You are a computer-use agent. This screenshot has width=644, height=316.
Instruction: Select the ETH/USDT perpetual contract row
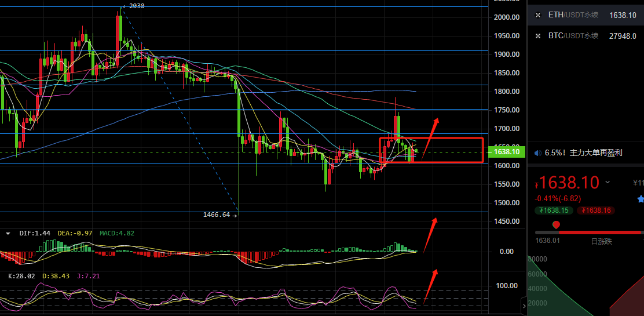click(586, 15)
